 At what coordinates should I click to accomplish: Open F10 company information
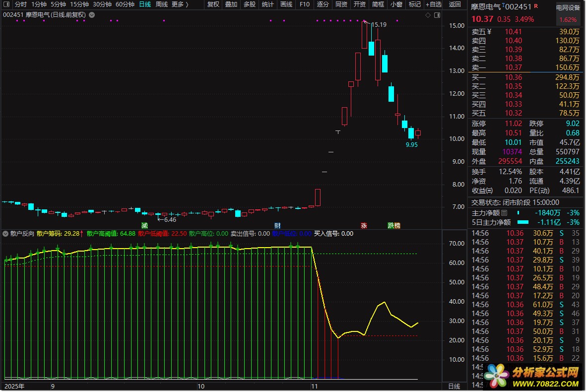coord(305,4)
